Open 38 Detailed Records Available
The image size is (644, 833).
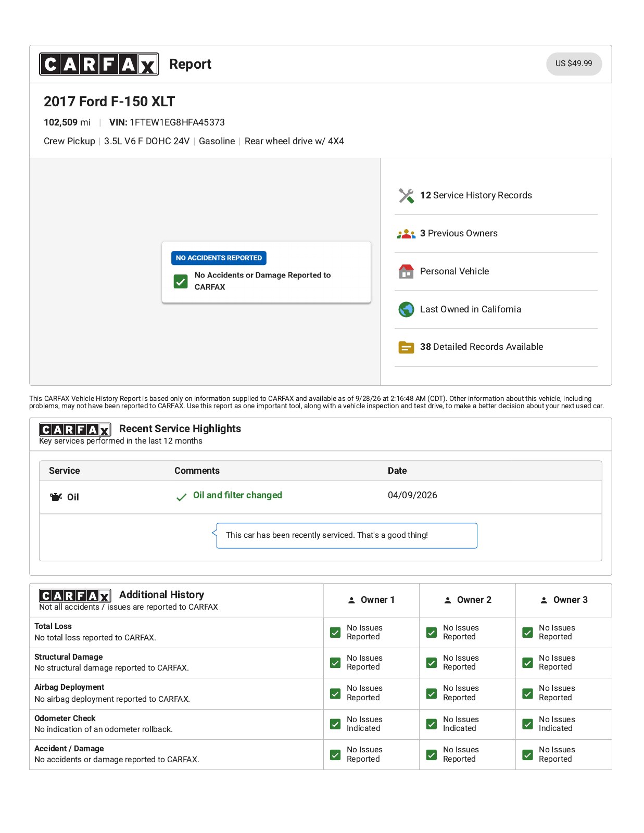496,347
